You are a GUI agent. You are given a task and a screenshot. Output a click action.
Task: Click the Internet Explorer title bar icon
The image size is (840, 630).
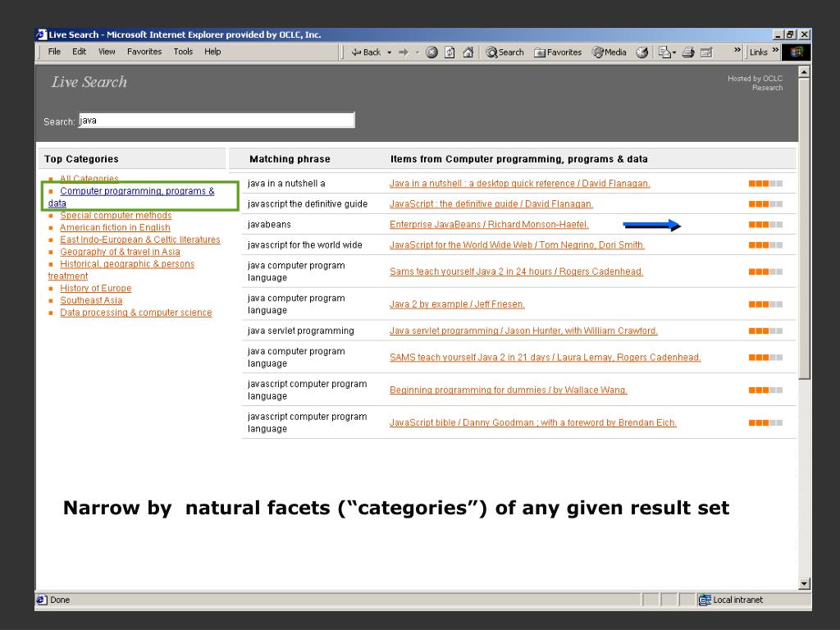tap(41, 34)
